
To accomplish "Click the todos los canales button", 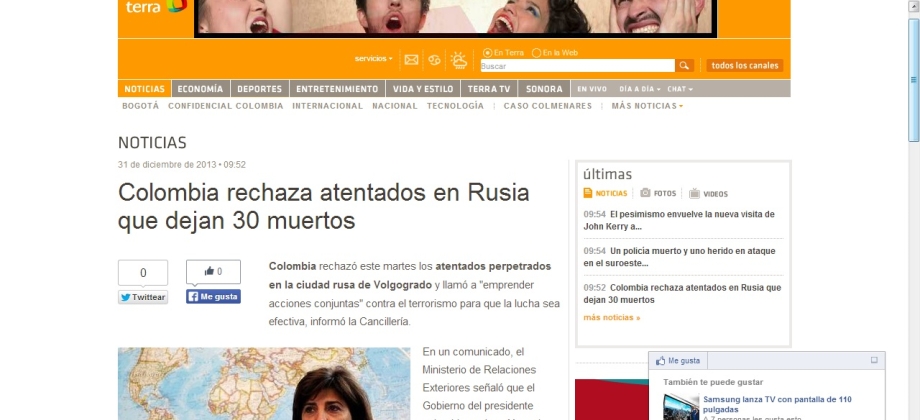I will click(745, 66).
